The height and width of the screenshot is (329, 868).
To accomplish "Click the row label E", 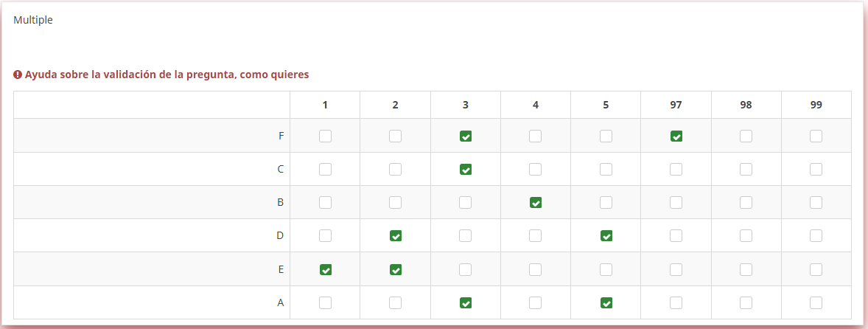I will coord(281,270).
